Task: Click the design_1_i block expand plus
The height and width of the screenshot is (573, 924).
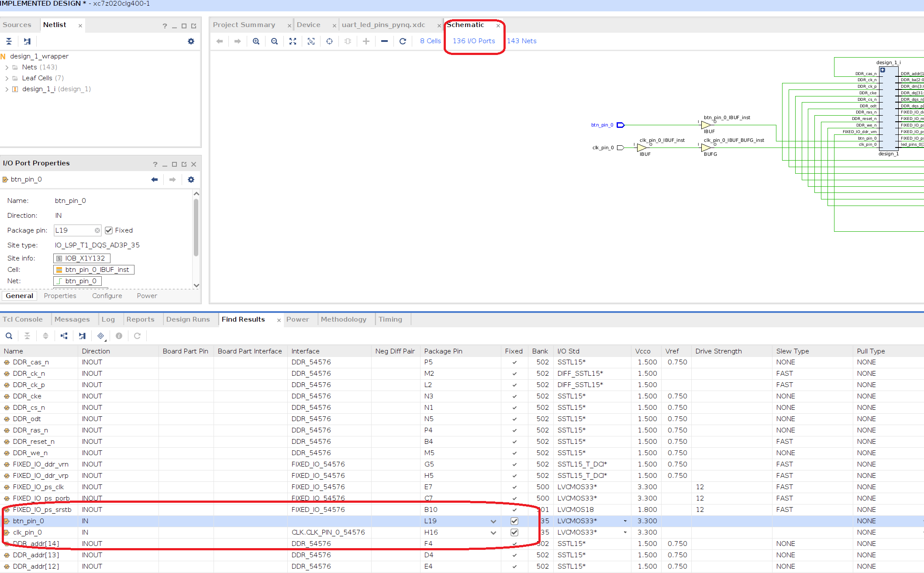Action: click(883, 70)
